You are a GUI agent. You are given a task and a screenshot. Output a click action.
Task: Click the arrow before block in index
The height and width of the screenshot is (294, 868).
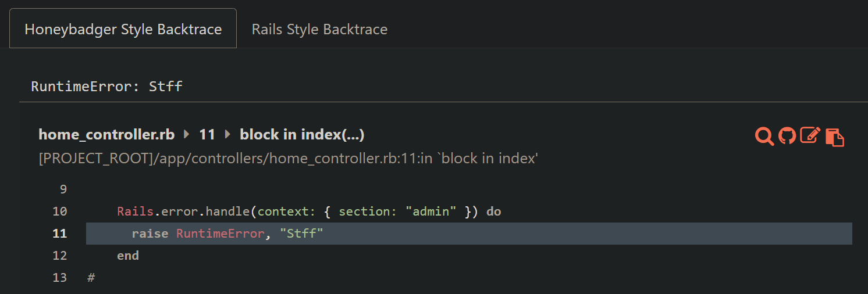tap(227, 135)
